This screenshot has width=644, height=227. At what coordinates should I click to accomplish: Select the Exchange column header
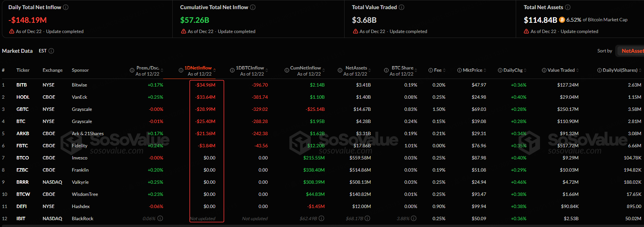point(52,70)
